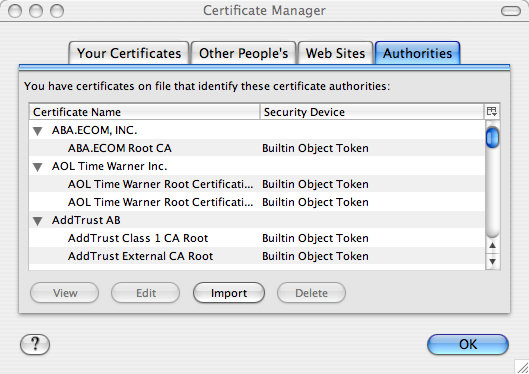Confirm with the OK button

(x=468, y=344)
